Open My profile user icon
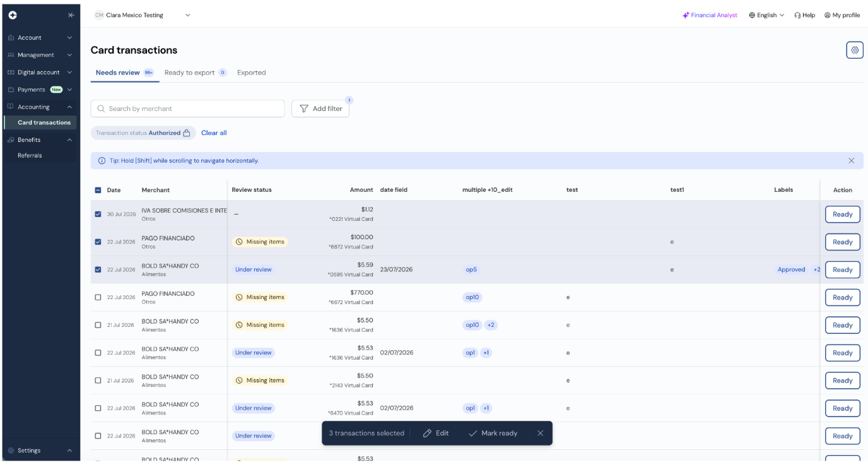The height and width of the screenshot is (467, 868). click(x=828, y=15)
